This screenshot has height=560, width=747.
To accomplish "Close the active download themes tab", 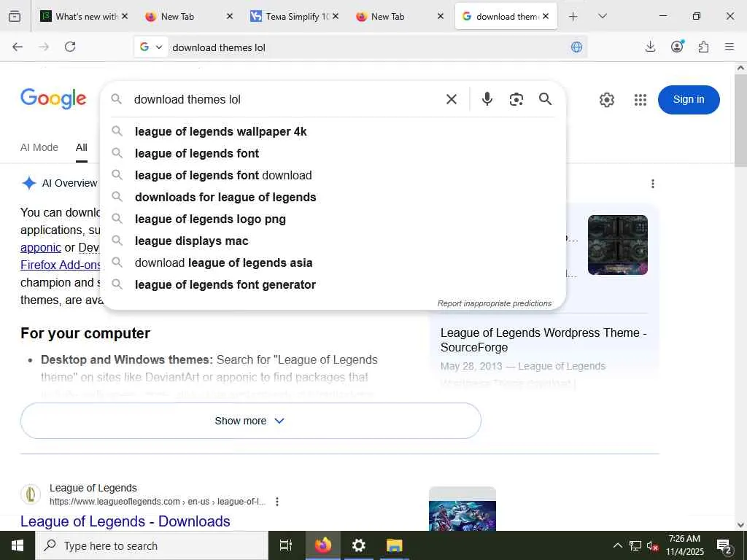I will coord(546,16).
